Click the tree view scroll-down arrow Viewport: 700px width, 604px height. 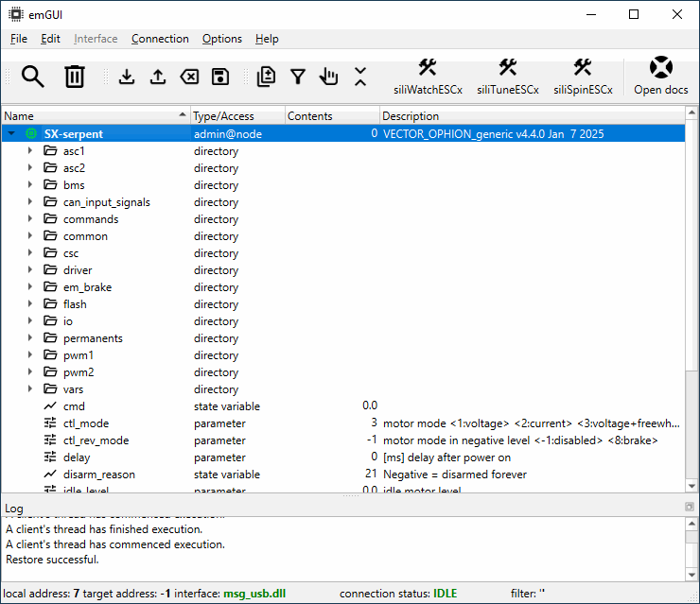click(691, 486)
